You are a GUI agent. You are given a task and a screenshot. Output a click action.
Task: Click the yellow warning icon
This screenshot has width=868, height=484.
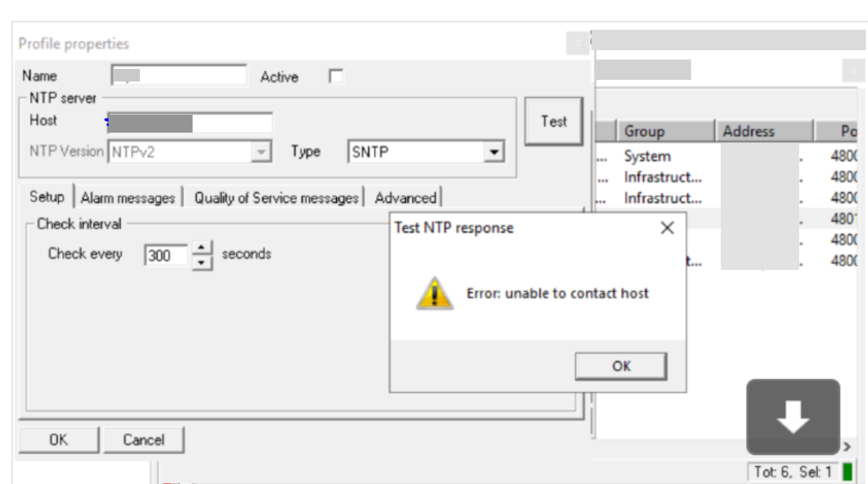point(434,293)
